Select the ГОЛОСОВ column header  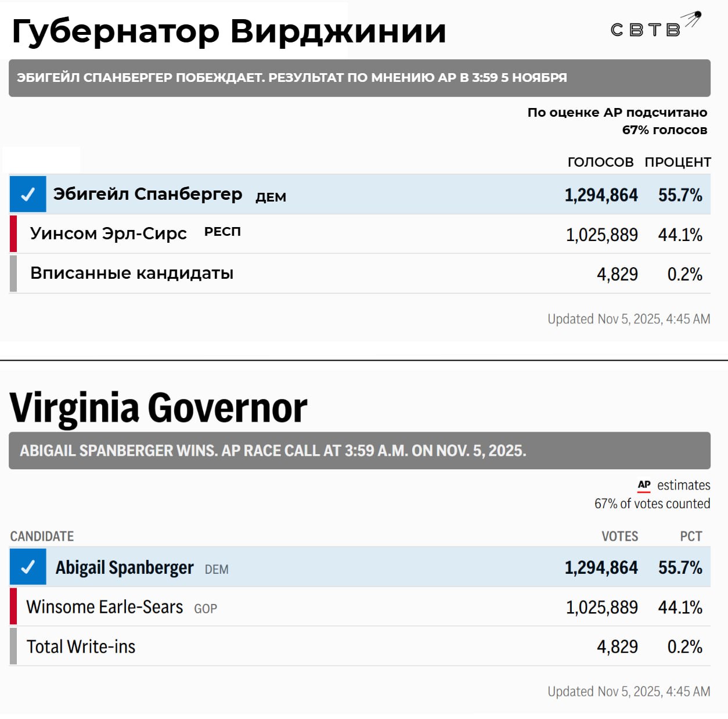pyautogui.click(x=600, y=162)
